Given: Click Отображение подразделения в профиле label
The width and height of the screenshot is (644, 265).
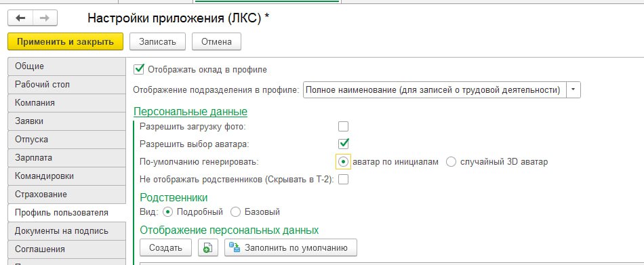Looking at the screenshot, I should point(217,90).
